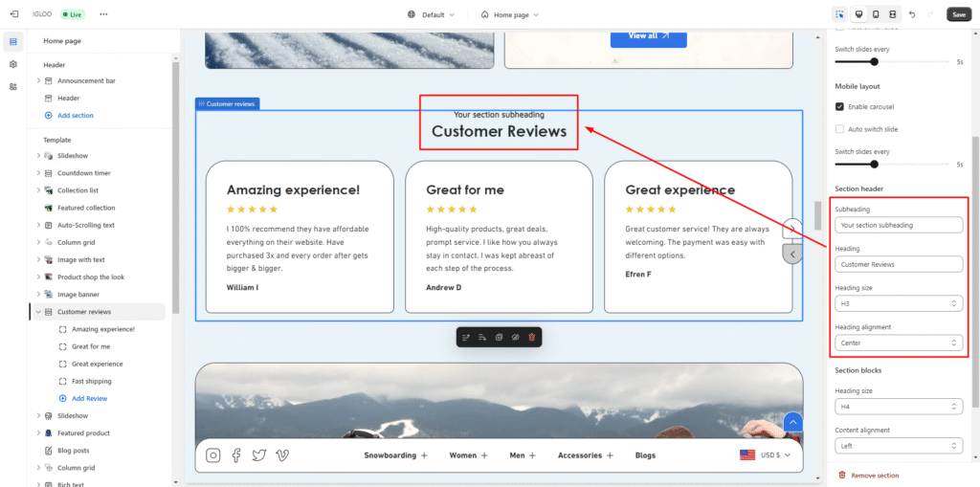Expand the Announcement bar section
The height and width of the screenshot is (487, 980).
(38, 81)
